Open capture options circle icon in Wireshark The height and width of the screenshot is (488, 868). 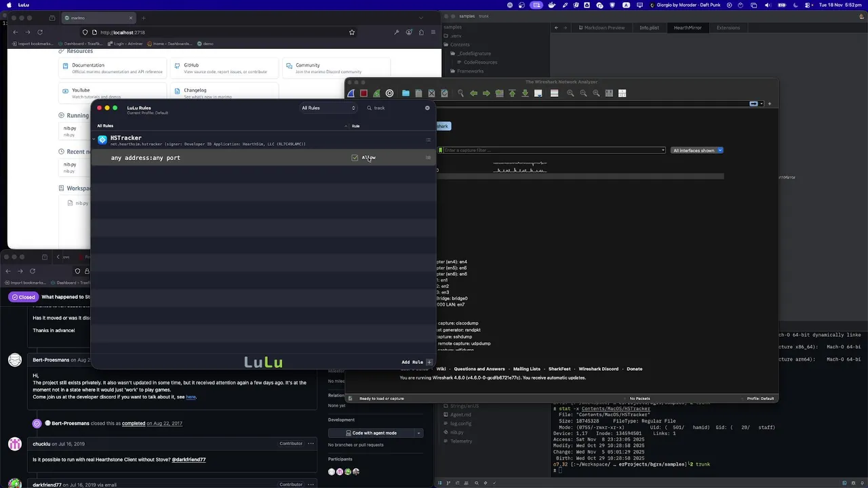pos(389,94)
